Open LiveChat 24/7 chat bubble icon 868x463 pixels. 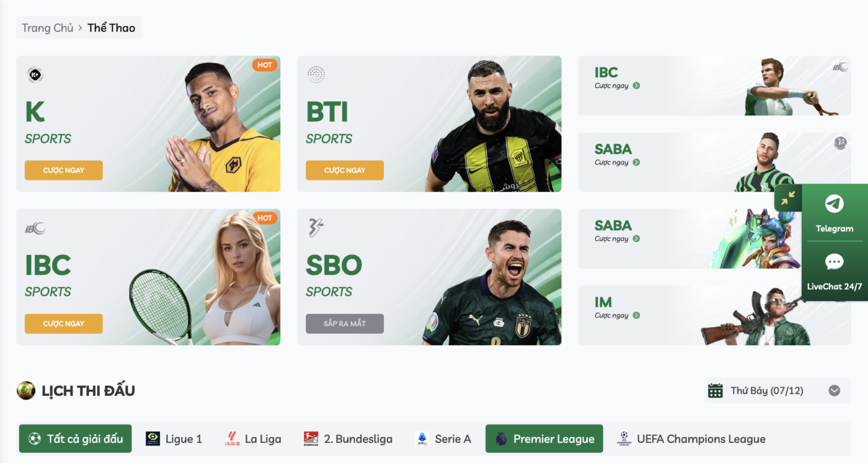[834, 262]
